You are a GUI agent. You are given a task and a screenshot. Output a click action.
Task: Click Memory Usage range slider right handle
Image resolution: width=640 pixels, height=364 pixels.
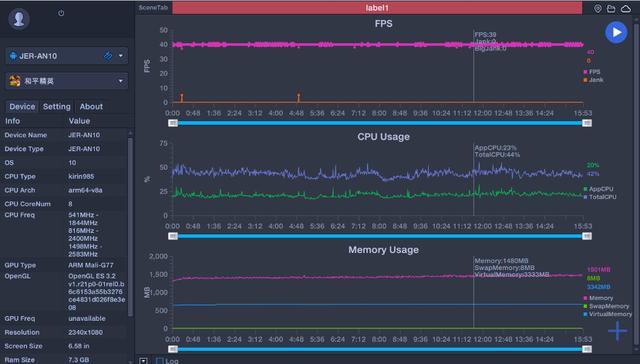(x=587, y=349)
